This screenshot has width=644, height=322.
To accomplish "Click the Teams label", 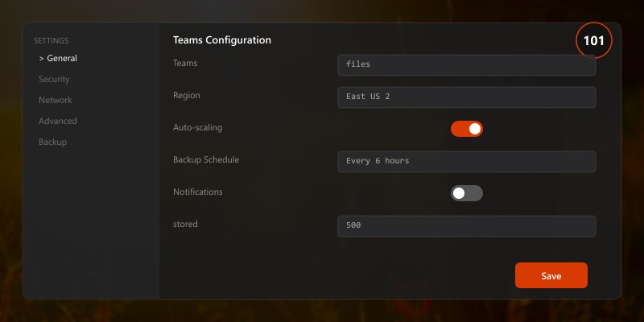I will point(185,64).
